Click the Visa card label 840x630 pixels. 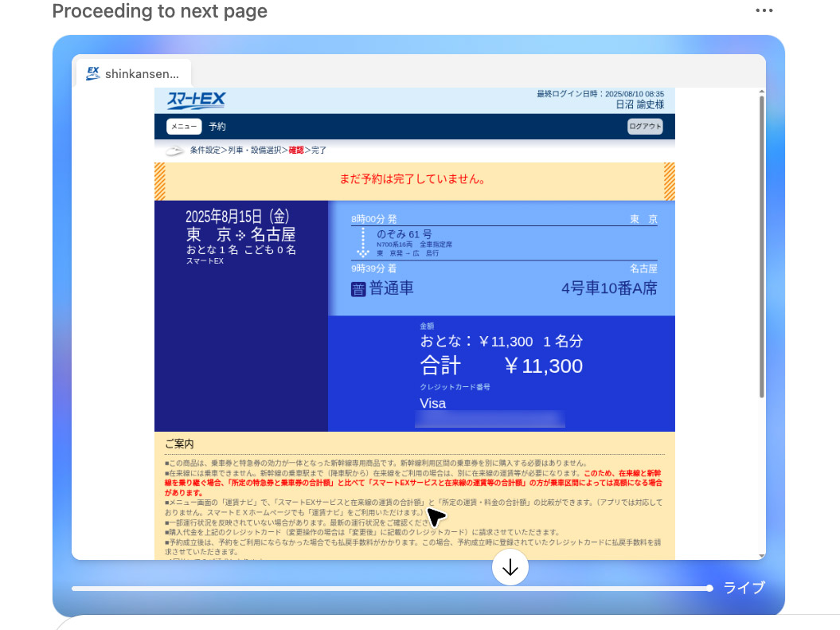[x=433, y=403]
